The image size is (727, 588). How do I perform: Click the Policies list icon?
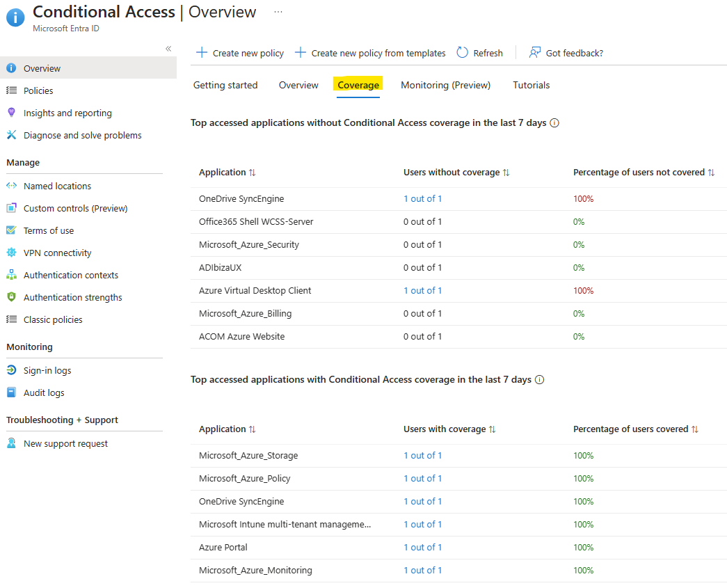click(12, 90)
